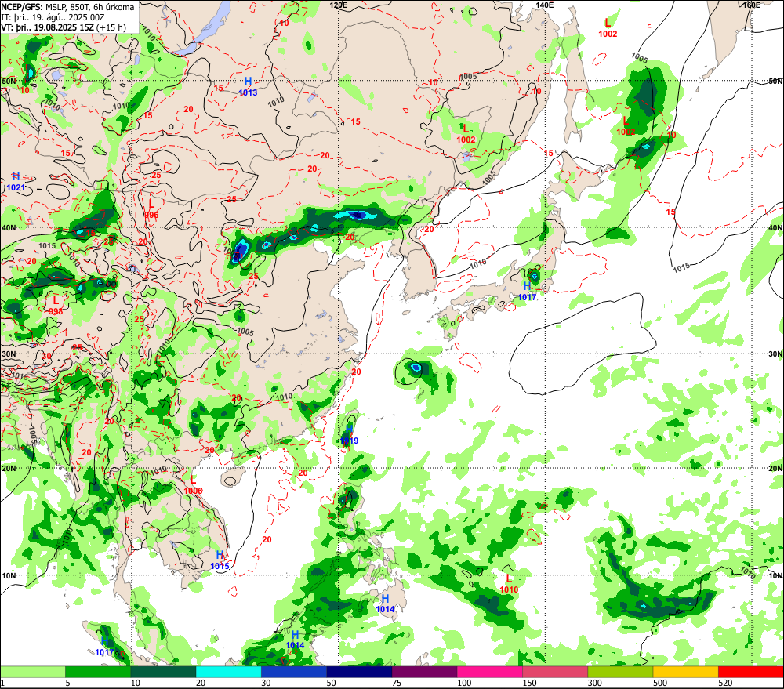Select the L 996 low pressure label
Screen dimensions: 784x689
(x=151, y=209)
